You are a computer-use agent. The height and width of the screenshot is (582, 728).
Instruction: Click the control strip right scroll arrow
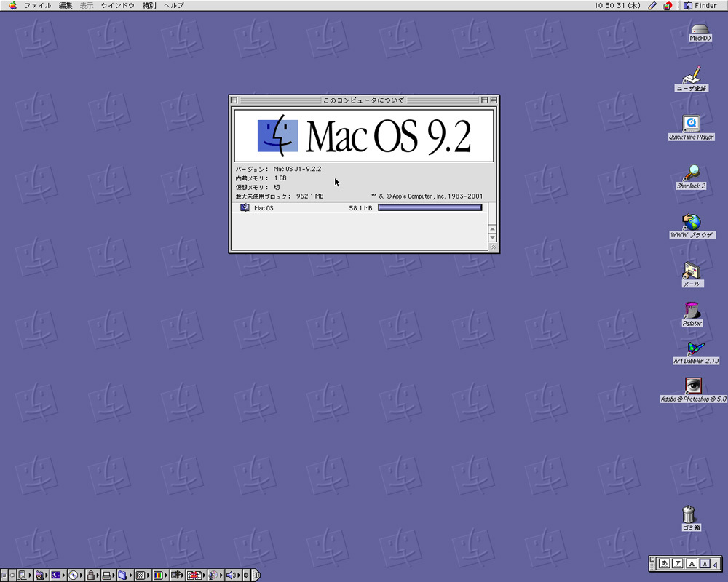tap(247, 575)
